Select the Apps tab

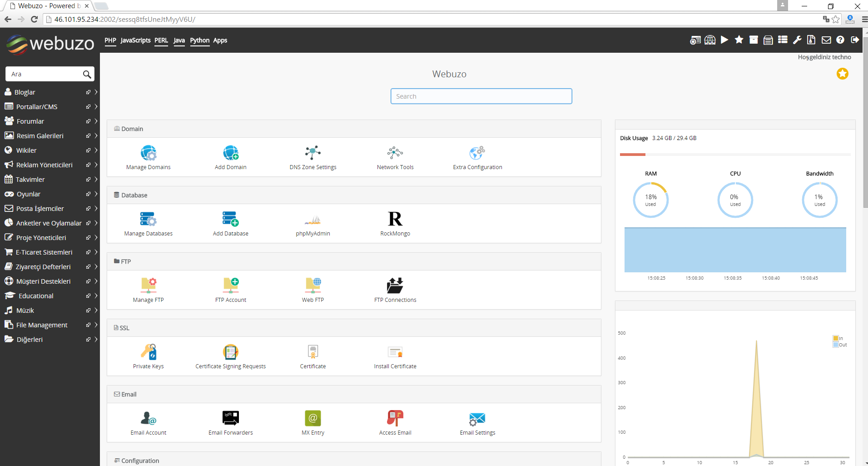pyautogui.click(x=220, y=40)
